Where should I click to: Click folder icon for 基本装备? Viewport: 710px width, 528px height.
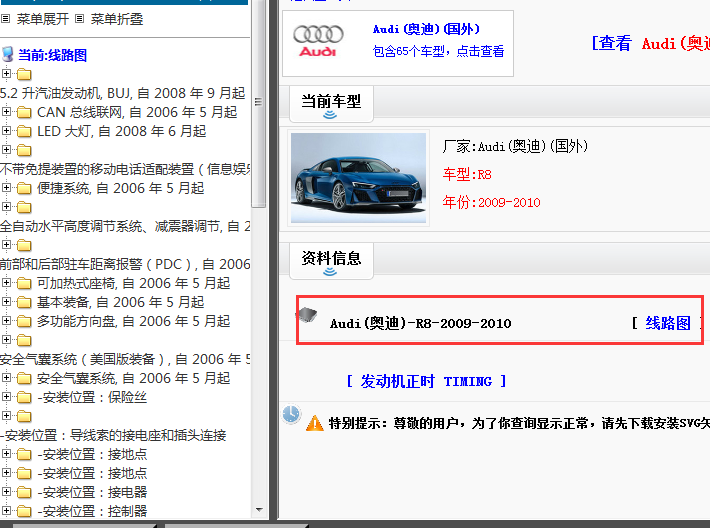(x=24, y=302)
